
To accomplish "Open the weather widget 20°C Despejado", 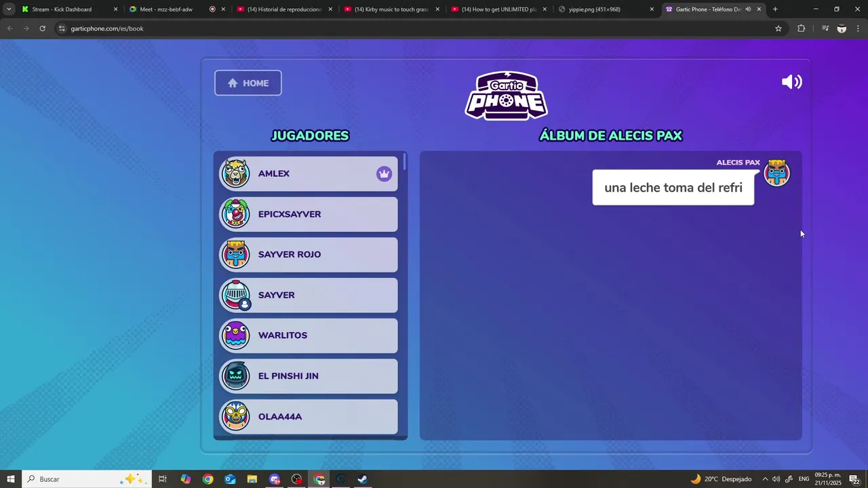I will pos(721,479).
